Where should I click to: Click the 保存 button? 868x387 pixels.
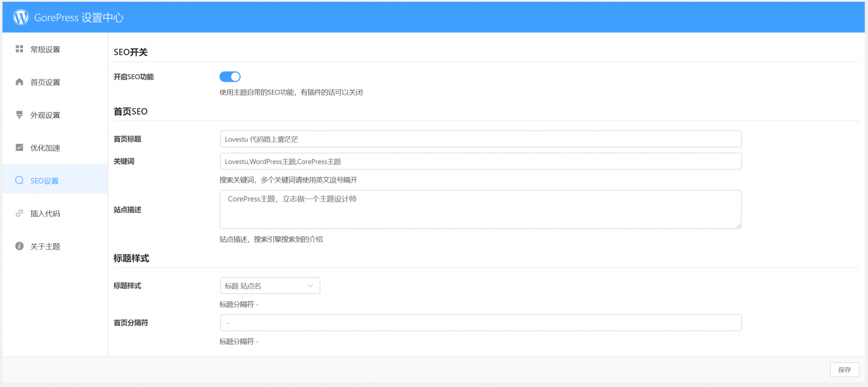click(x=844, y=370)
